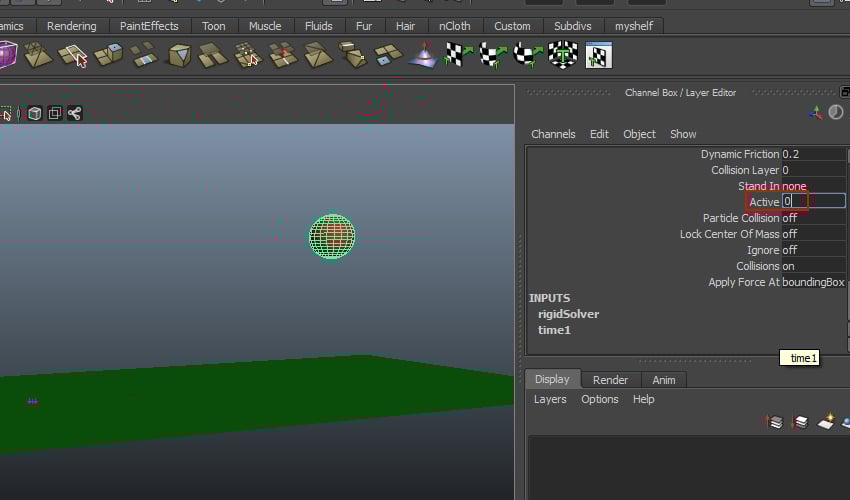The width and height of the screenshot is (850, 500).
Task: Open the layer editor Options menu
Action: 600,399
